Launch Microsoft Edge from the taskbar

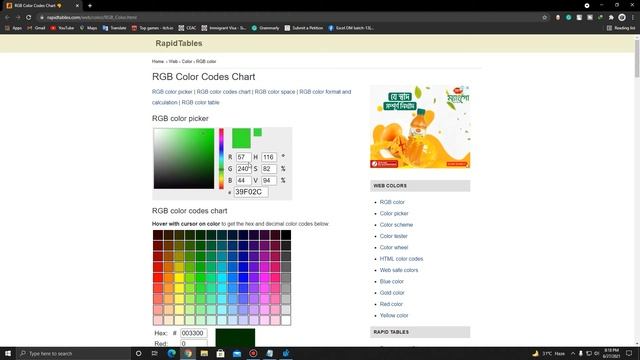(171, 353)
